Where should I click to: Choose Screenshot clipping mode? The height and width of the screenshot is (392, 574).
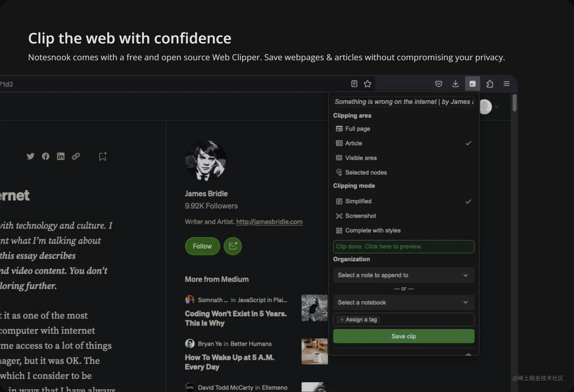(x=404, y=216)
